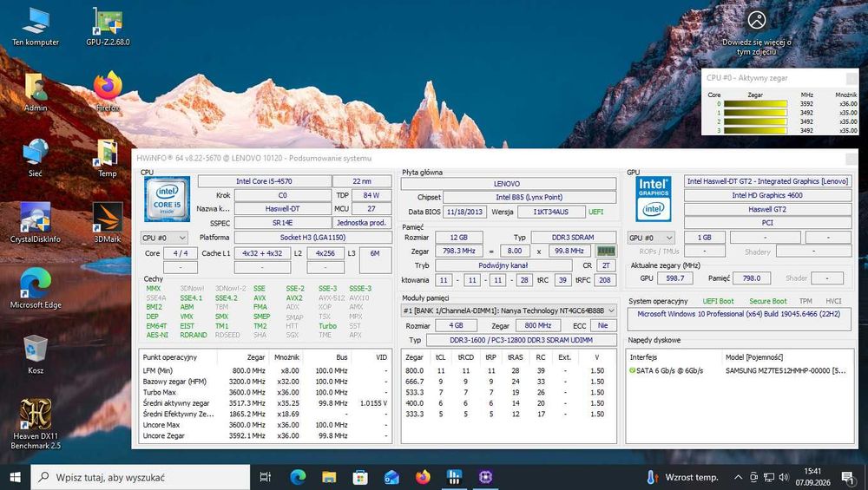Switch to Firefox on the taskbar

pos(423,477)
